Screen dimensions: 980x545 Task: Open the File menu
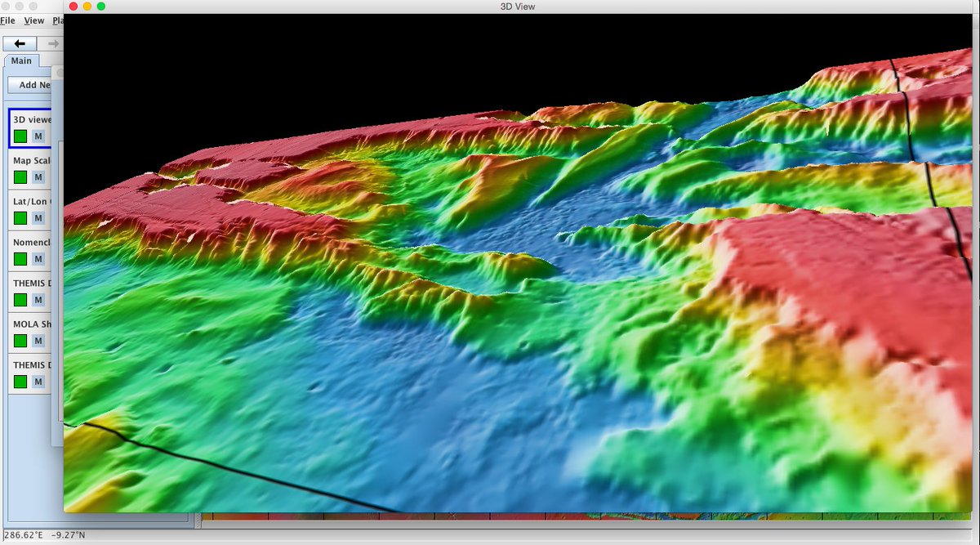coord(7,20)
